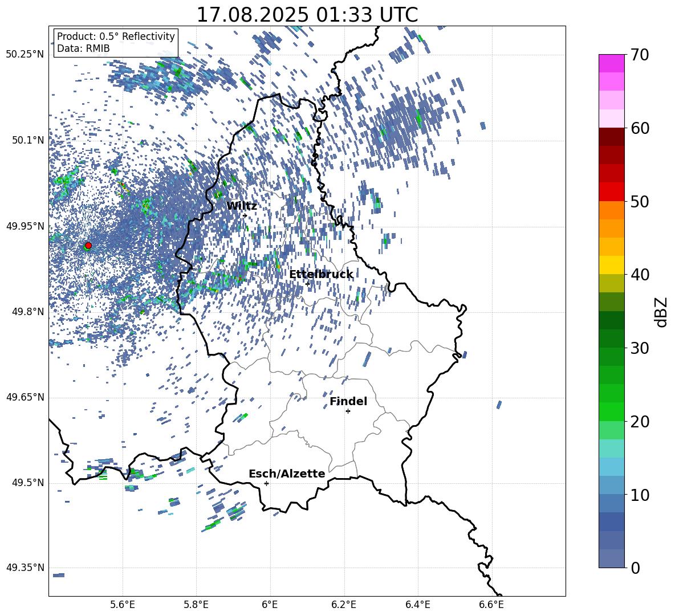Click the 49.8°N latitude label
The height and width of the screenshot is (616, 675).
(x=28, y=312)
